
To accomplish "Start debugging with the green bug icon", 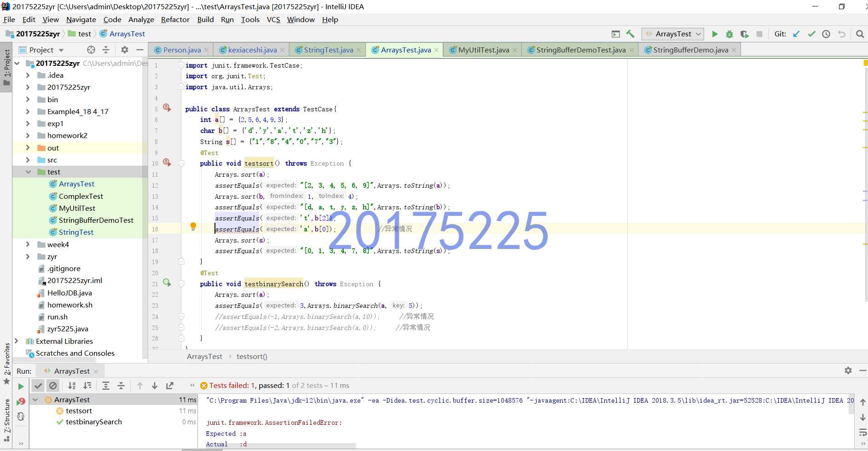I will pos(729,34).
